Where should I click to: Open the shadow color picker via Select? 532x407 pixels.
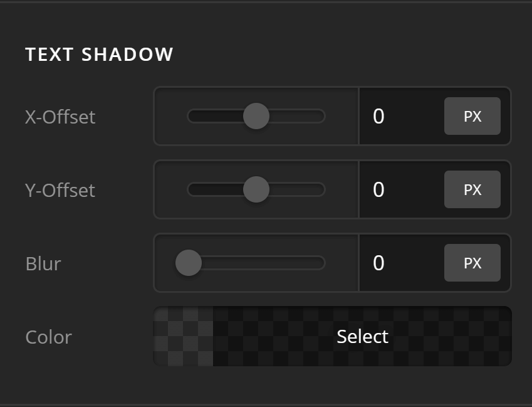[362, 336]
